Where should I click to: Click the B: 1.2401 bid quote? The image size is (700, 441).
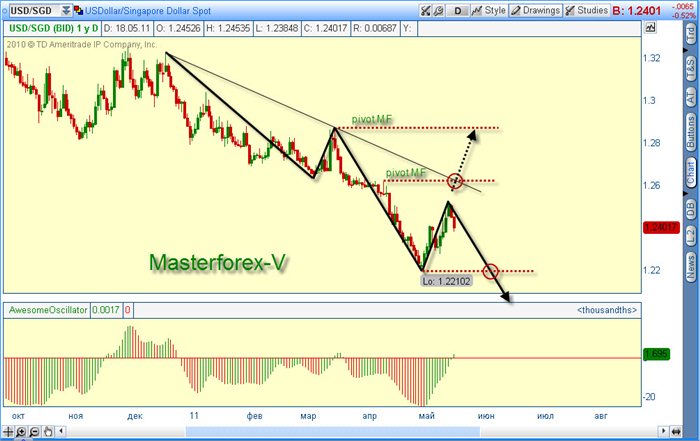coord(637,11)
